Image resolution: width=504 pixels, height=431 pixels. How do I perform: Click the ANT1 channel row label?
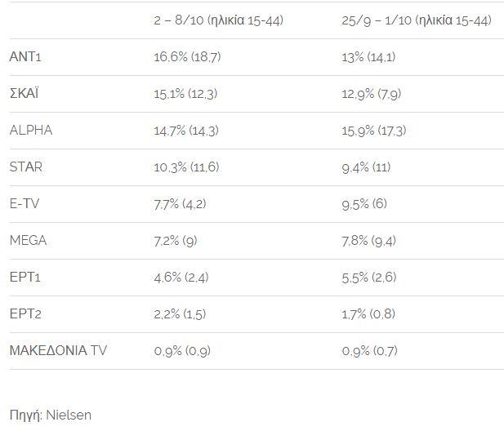[25, 56]
